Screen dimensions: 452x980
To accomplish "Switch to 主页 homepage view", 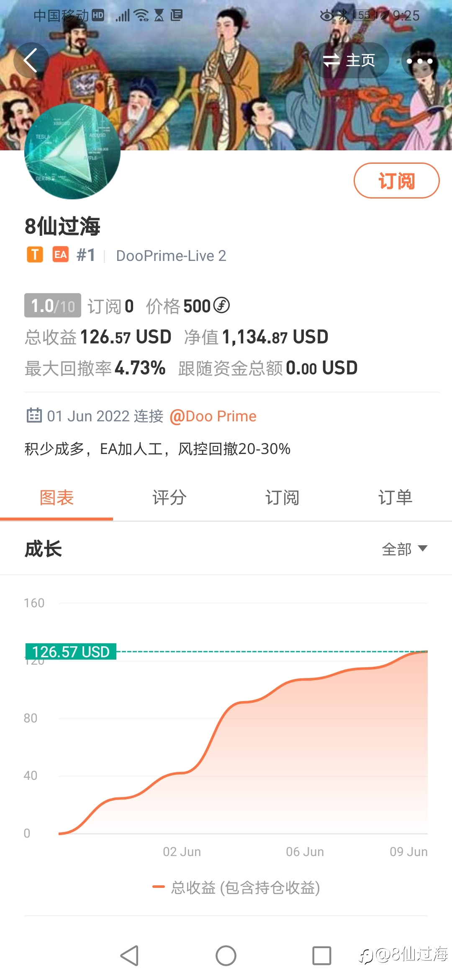I will (349, 61).
